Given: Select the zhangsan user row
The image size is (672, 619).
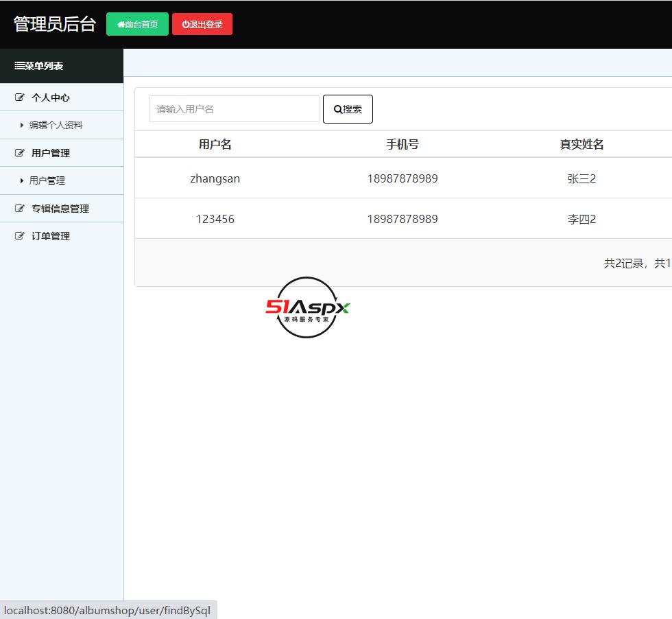Looking at the screenshot, I should click(215, 178).
